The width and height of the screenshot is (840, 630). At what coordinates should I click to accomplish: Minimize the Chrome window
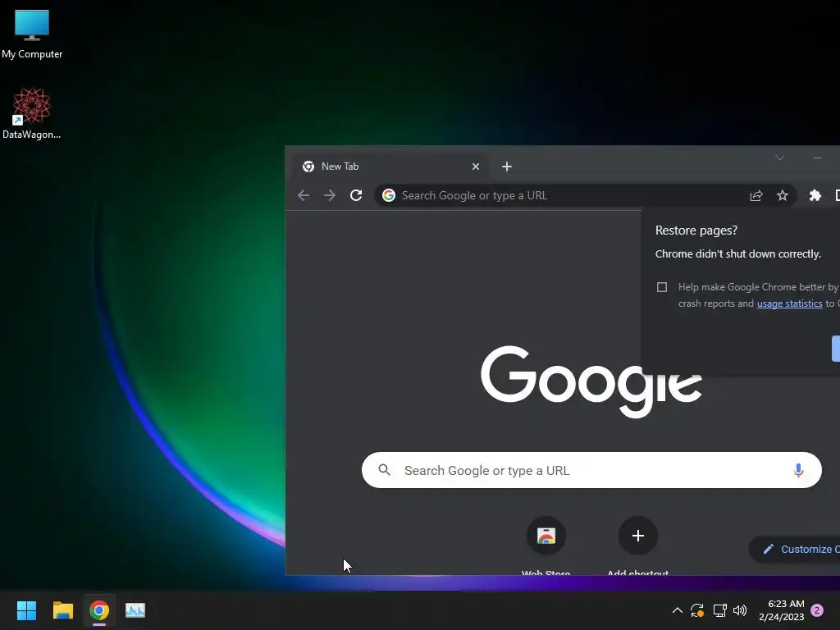(818, 157)
